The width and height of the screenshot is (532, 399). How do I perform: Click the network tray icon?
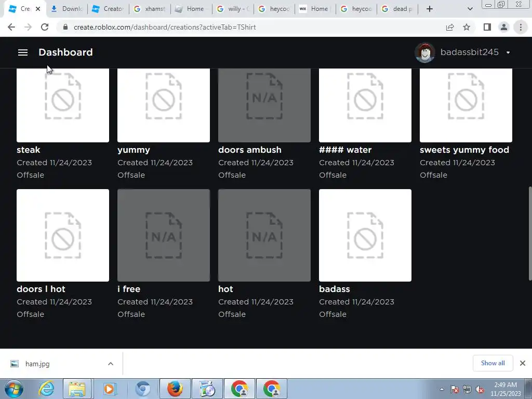467,389
